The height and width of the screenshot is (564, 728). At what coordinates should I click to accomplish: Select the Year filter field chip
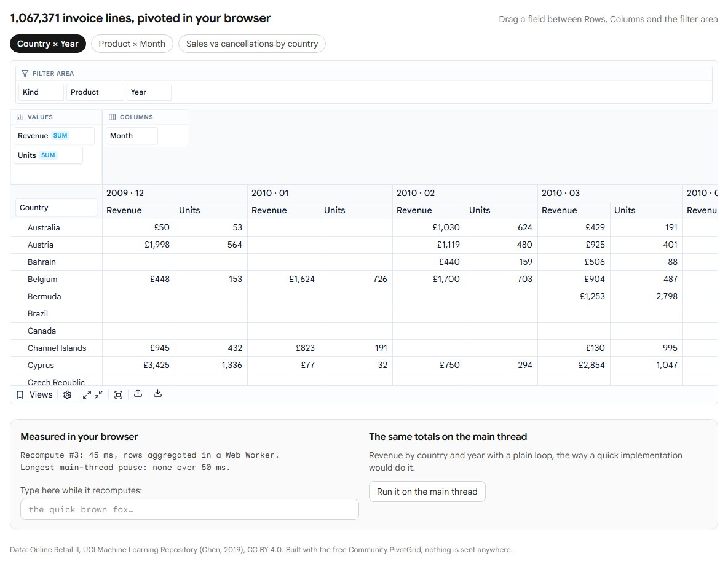click(149, 92)
